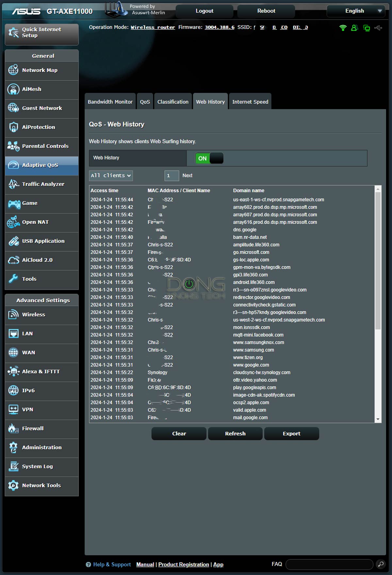The width and height of the screenshot is (392, 575).
Task: Click the WiFi status icon in header
Action: coord(343,28)
